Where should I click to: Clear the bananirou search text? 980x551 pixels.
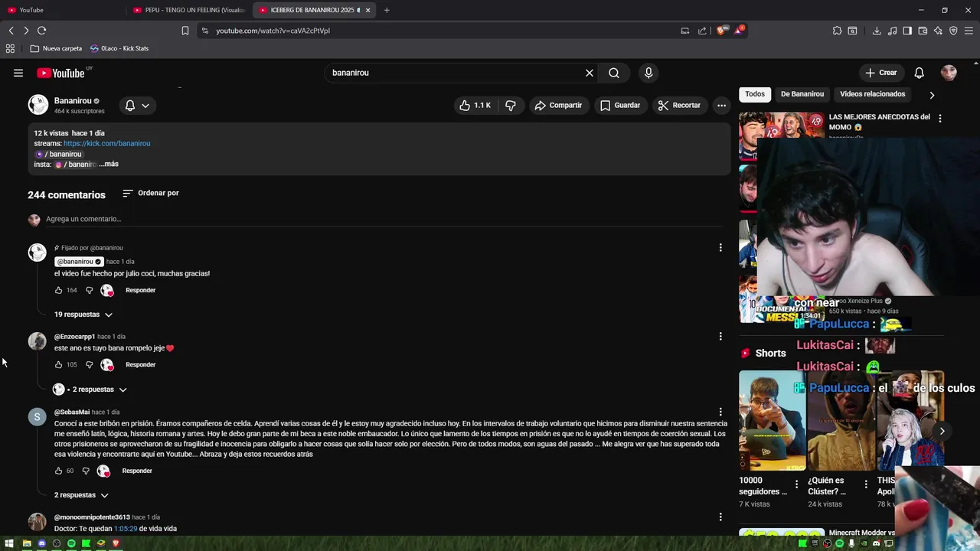(590, 73)
